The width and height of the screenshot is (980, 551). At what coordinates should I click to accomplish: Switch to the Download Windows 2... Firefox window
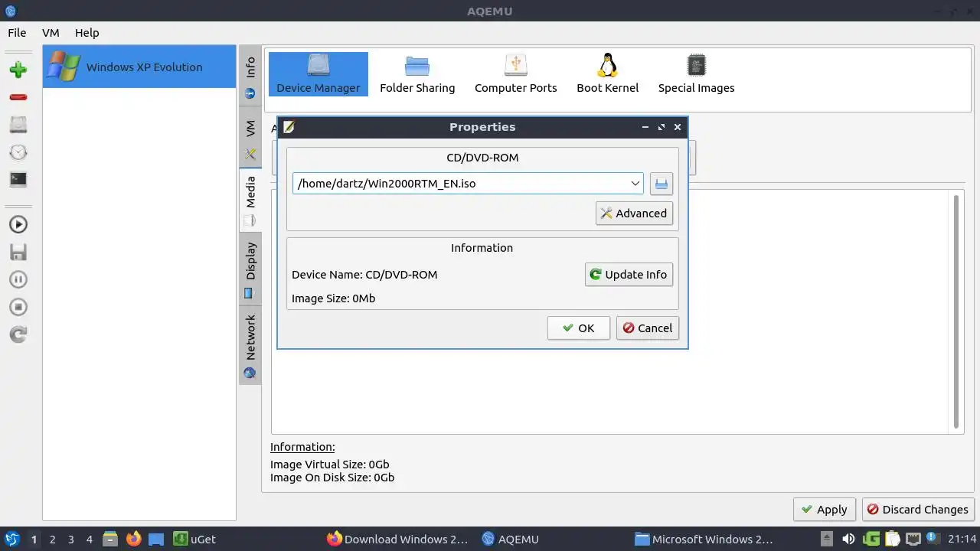coord(397,540)
